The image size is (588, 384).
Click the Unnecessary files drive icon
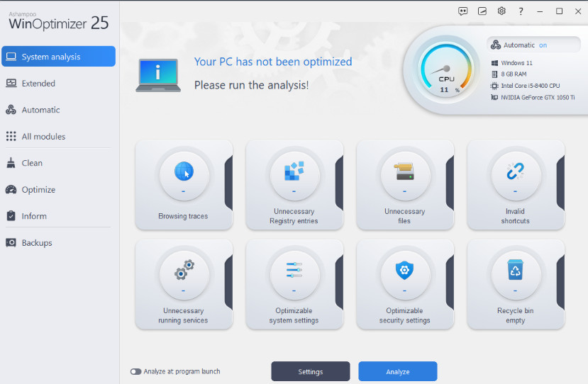404,171
